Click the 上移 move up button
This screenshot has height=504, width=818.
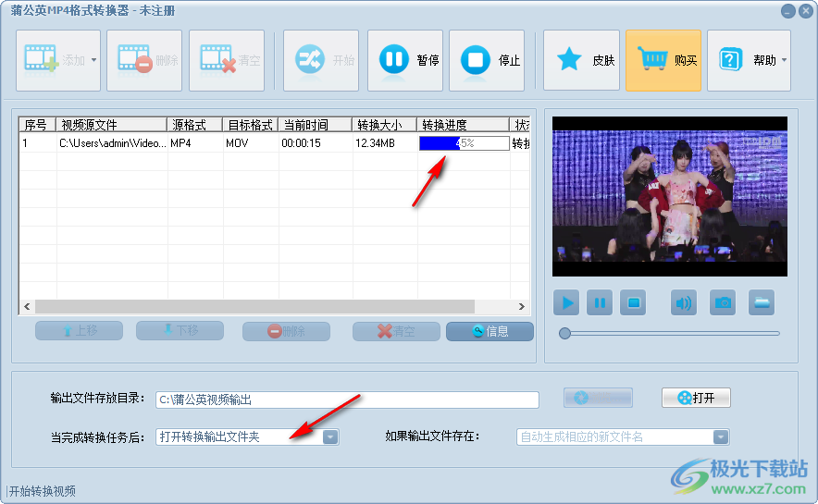80,331
